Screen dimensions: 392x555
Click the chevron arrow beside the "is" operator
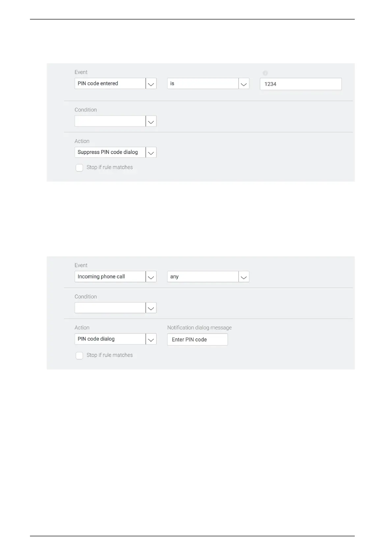click(244, 84)
